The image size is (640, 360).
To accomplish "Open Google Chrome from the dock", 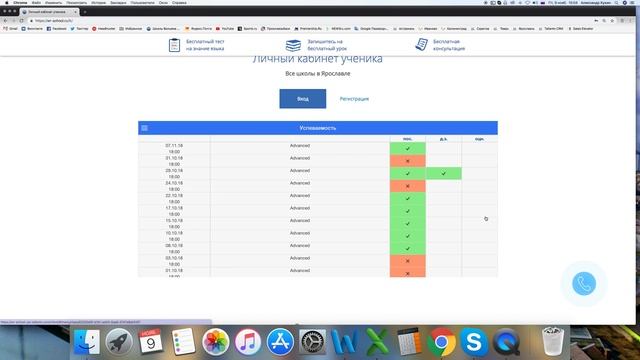I will tap(441, 342).
